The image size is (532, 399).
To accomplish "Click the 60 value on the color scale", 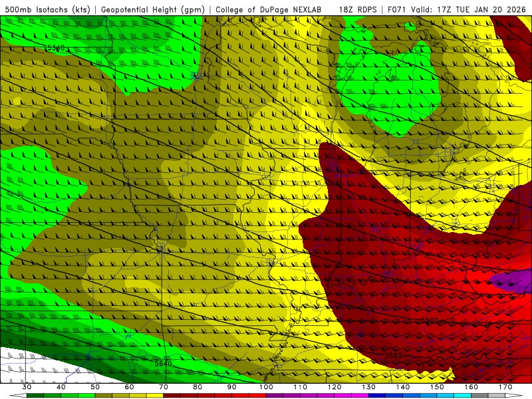I will point(129,387).
